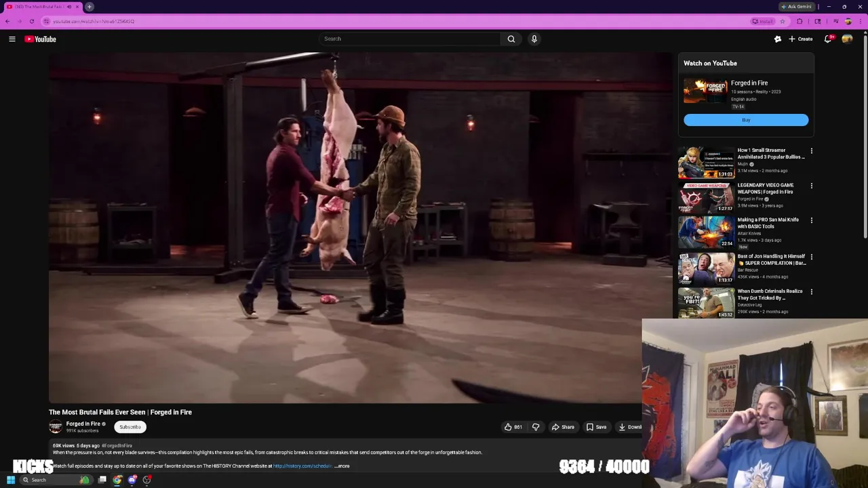Open options for 'When Dumb Criminals Realize' video
The image size is (868, 488).
(x=811, y=291)
